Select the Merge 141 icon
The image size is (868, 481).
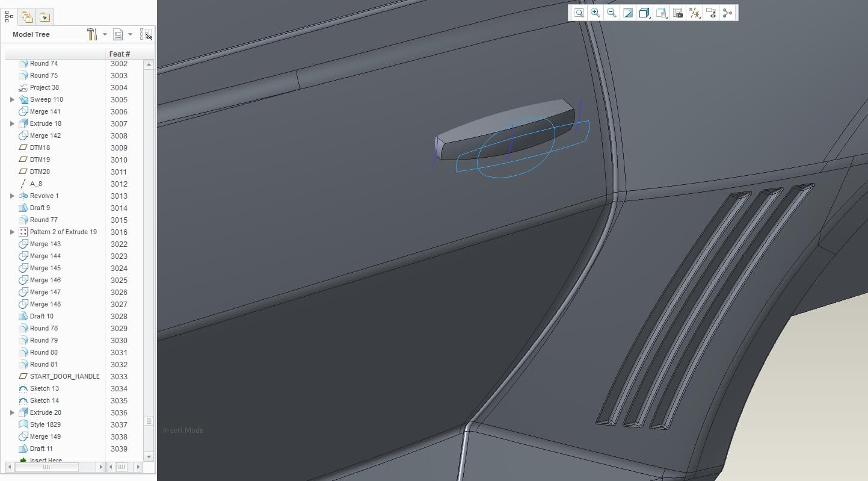point(23,111)
